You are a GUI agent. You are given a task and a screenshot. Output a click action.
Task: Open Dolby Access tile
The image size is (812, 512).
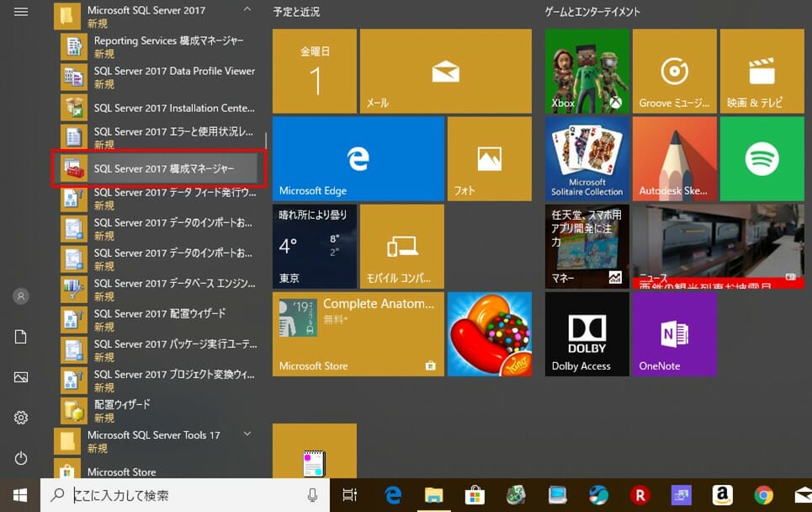[x=587, y=333]
